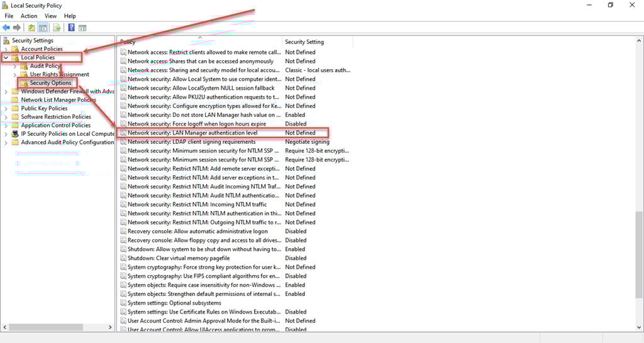Click the Show/Hide Action Pane icon
This screenshot has width=644, height=343.
tap(82, 28)
